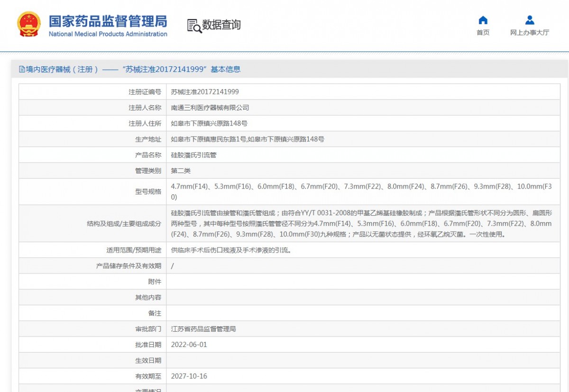Click the 注册证编号 label cell
569x392 pixels.
[92, 92]
